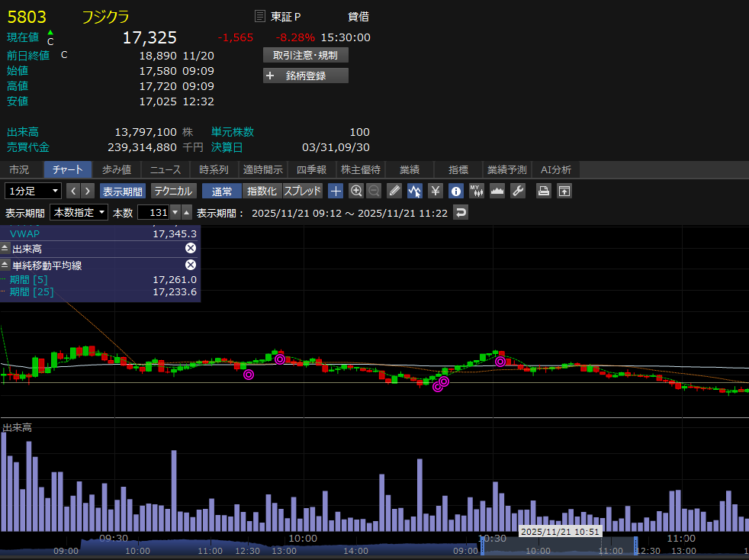
Task: Toggle the 指数化 display mode
Action: tap(262, 191)
